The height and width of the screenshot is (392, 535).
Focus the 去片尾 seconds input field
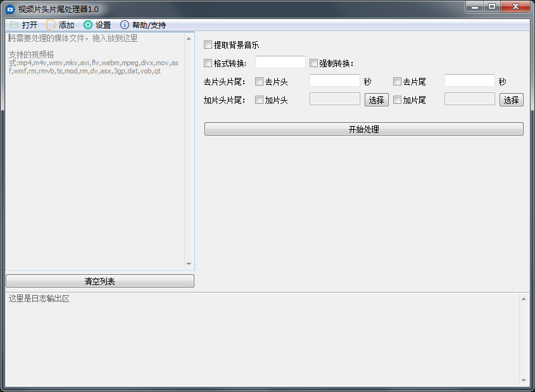click(470, 80)
